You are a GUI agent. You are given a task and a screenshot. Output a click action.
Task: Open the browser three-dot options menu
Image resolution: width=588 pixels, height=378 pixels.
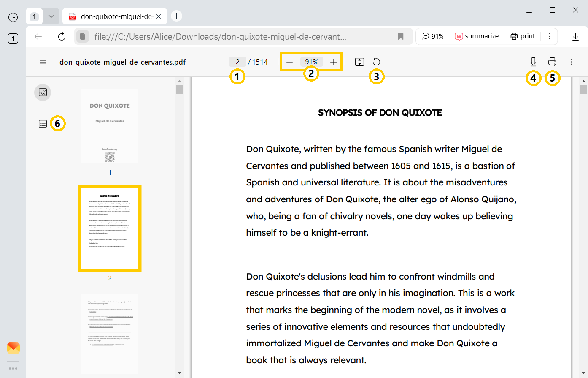point(550,36)
